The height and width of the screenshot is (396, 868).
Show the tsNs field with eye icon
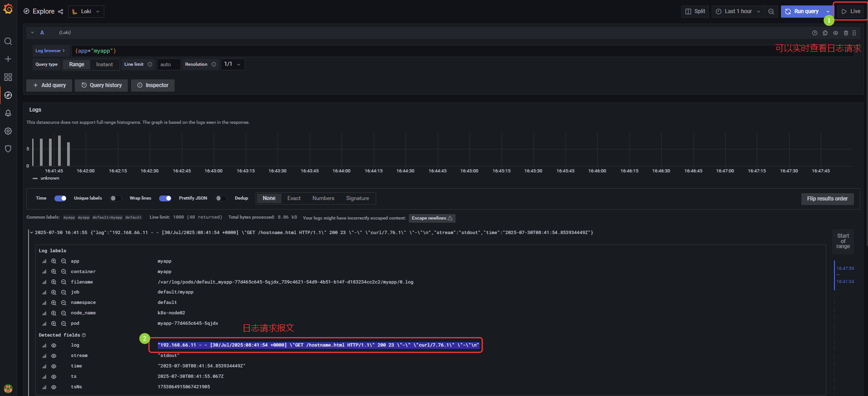(x=53, y=387)
